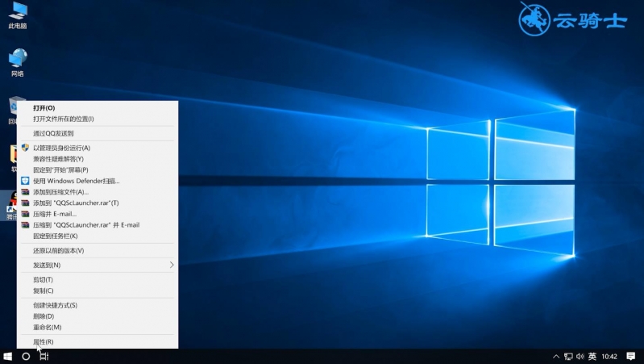
Task: Click WinRAR icon beside 压缩并 E-mail
Action: [x=25, y=214]
